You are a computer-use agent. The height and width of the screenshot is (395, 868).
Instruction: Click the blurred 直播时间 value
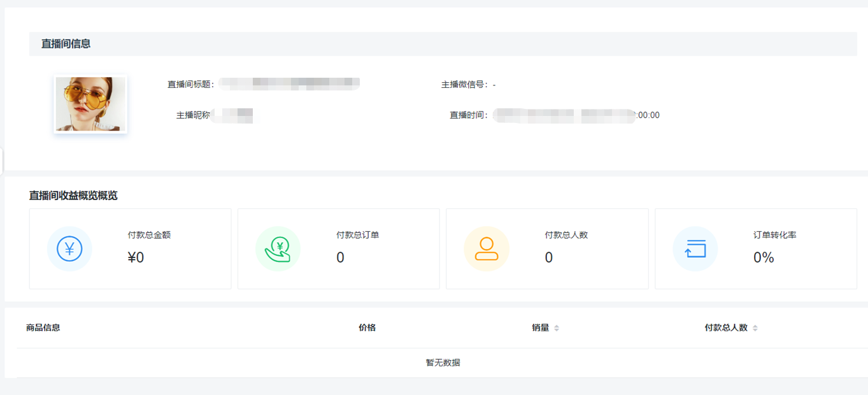pos(564,115)
